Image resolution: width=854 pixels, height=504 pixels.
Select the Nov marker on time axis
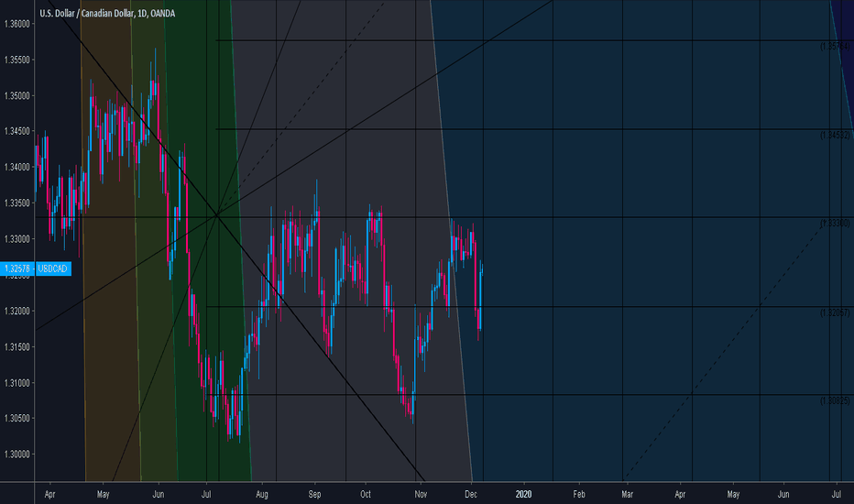(x=421, y=494)
